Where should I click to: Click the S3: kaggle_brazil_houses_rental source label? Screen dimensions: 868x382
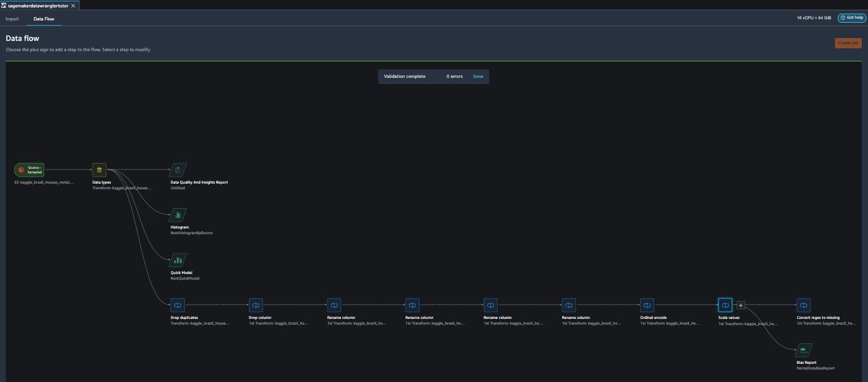click(44, 182)
